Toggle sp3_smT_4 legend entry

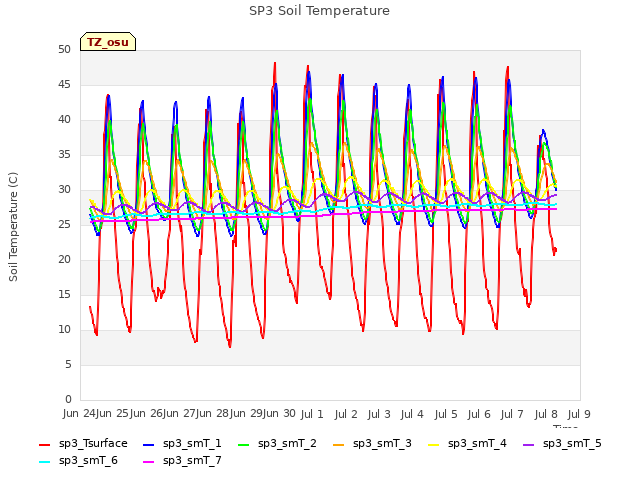467,443
